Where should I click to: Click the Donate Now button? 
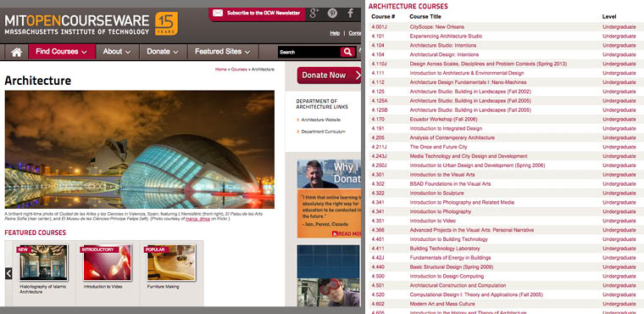tap(329, 76)
